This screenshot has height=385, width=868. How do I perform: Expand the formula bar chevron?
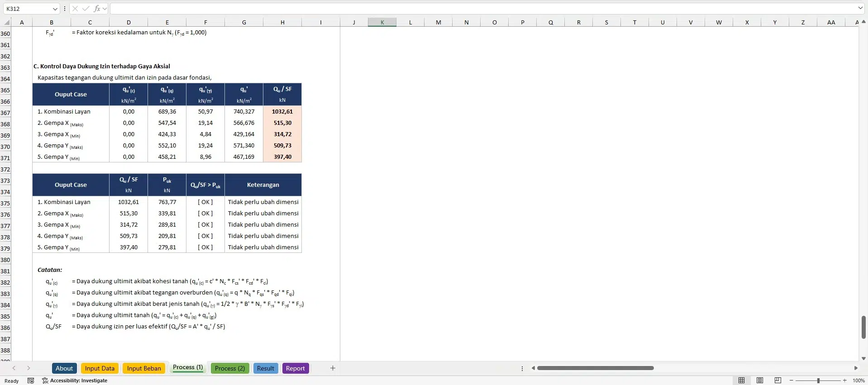860,8
